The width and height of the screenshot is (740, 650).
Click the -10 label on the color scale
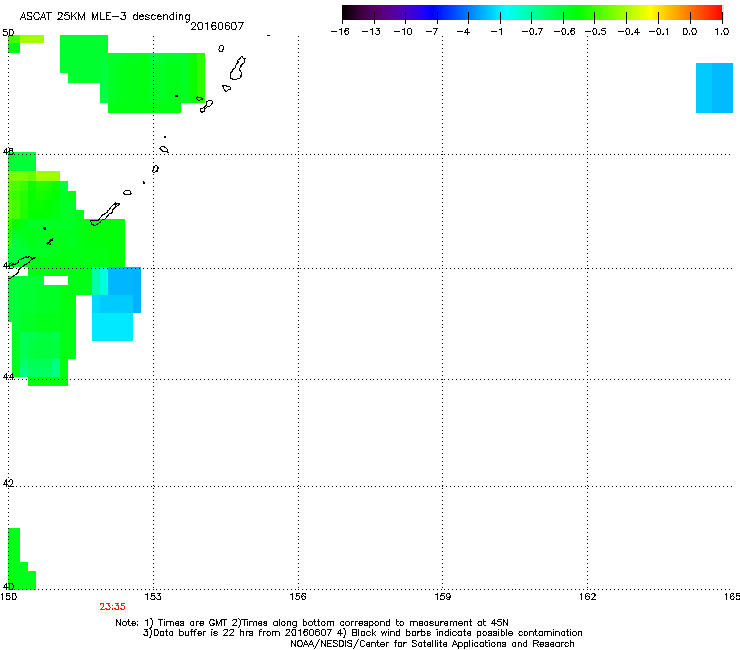(403, 32)
